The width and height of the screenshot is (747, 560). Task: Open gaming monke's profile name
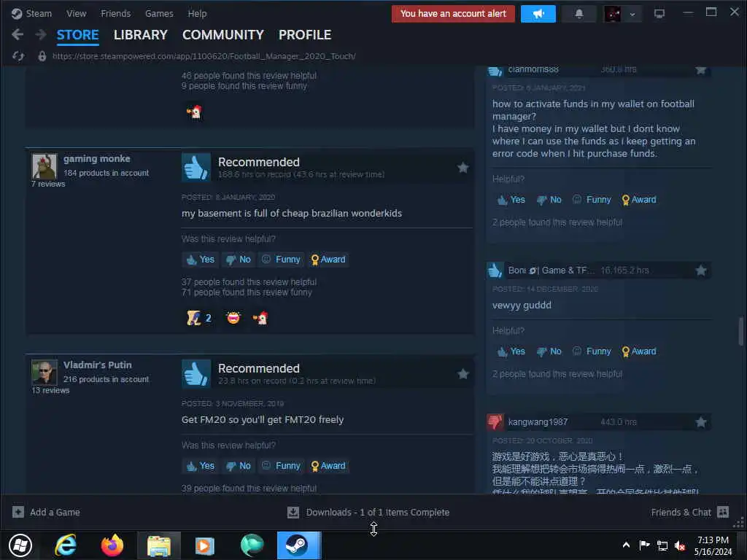(97, 158)
